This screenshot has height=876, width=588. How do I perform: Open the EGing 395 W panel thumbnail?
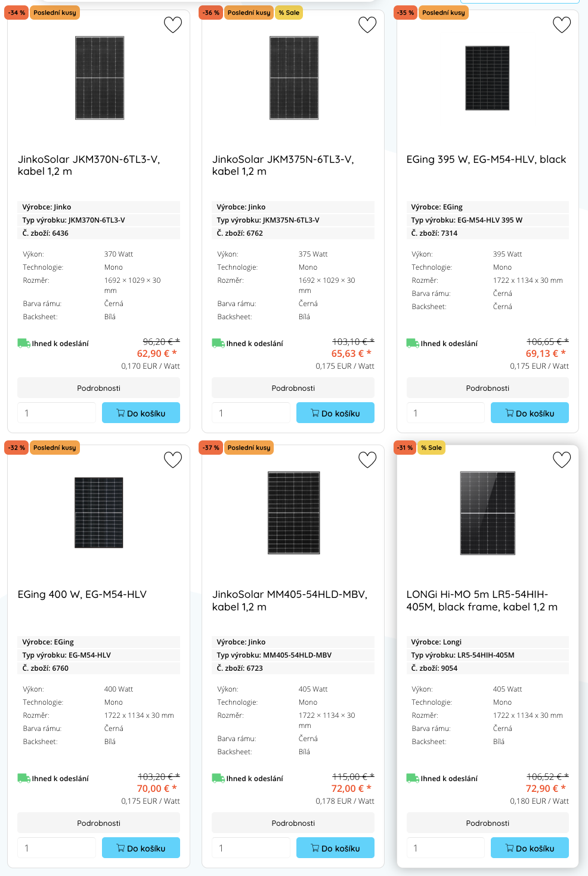487,78
